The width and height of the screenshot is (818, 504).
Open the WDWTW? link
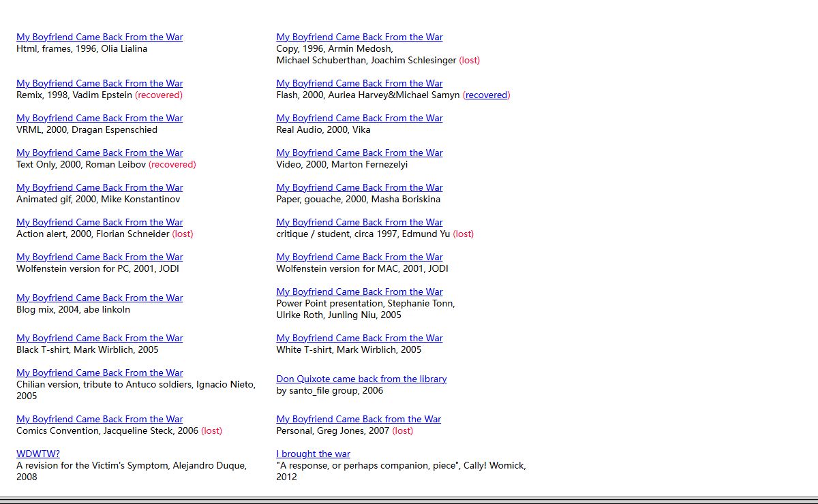38,454
